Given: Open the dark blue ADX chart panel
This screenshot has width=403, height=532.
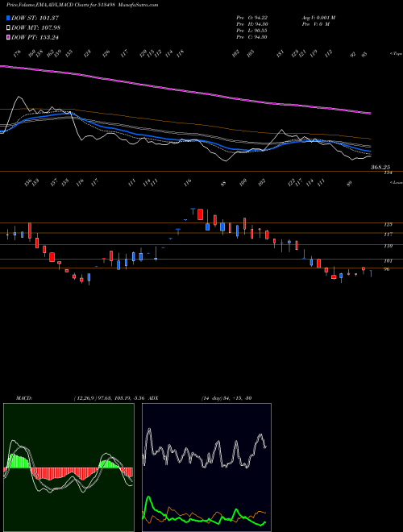Looking at the screenshot, I should tap(206, 468).
